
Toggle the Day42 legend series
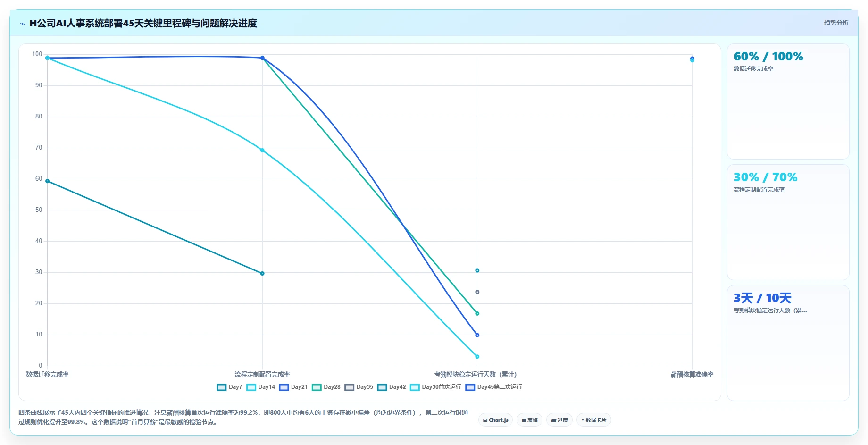(x=392, y=387)
